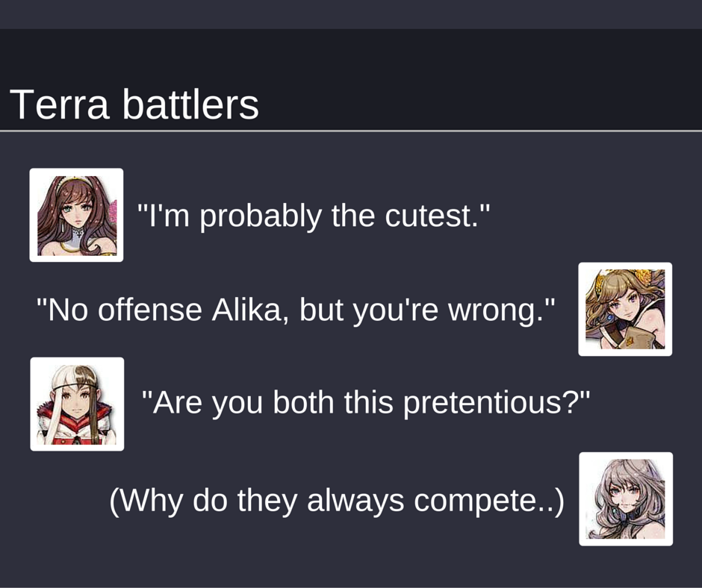Viewport: 702px width, 588px height.
Task: Select the quote "I'm probably the cutest."
Action: click(x=314, y=216)
